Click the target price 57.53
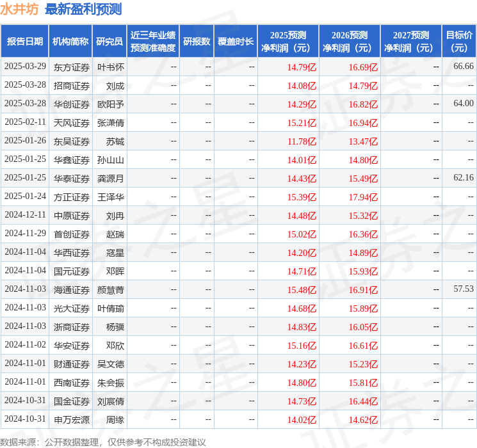This screenshot has height=448, width=477. pos(464,289)
